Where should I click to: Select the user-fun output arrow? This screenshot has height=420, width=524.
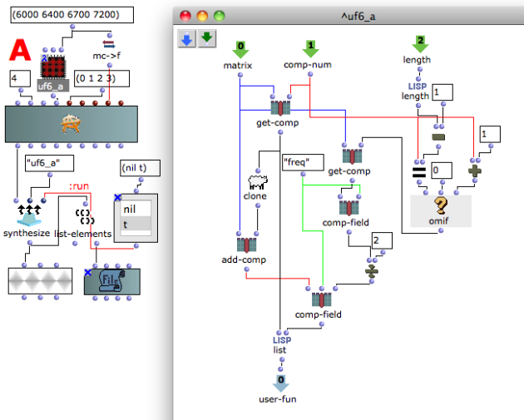281,383
